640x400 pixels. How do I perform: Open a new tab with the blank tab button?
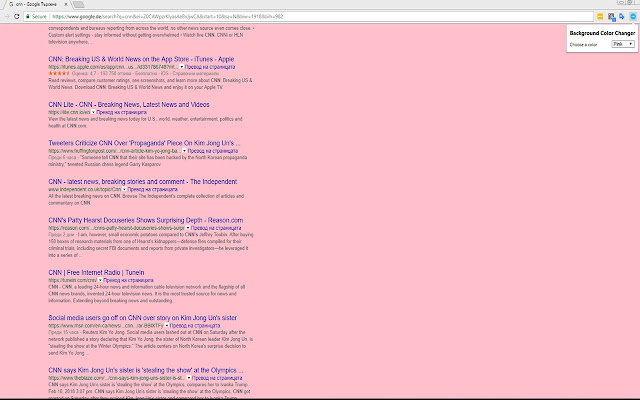[x=78, y=4]
